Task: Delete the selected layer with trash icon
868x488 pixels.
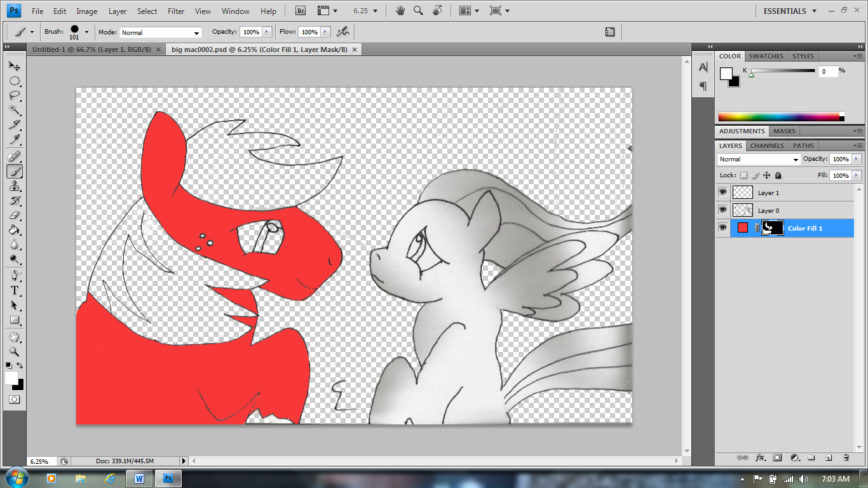Action: (846, 457)
